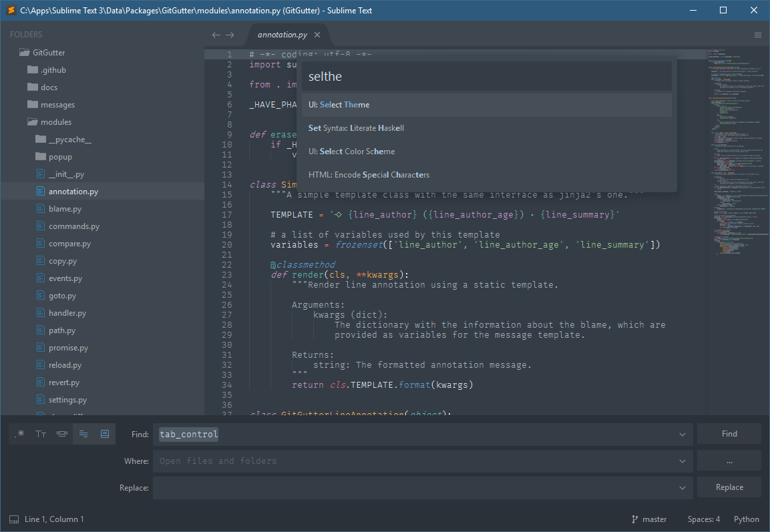The image size is (770, 532).
Task: Collapse the GitGutter root folder
Action: (25, 53)
